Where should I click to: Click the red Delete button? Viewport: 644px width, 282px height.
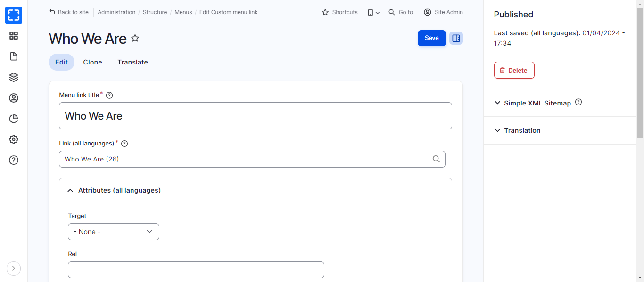514,70
